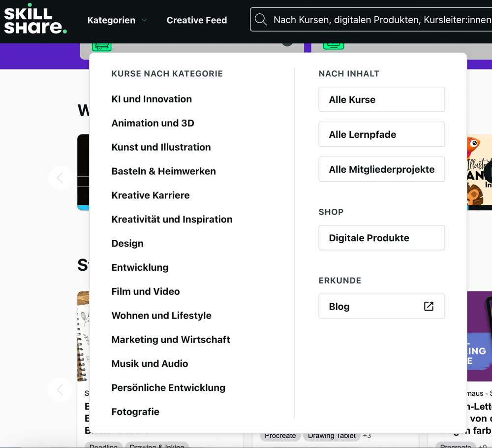The height and width of the screenshot is (448, 492).
Task: Click the Alle Kurse button
Action: [382, 99]
